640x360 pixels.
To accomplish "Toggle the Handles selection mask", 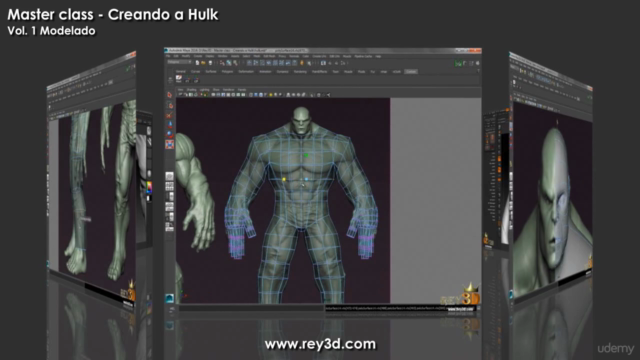I will pos(249,63).
